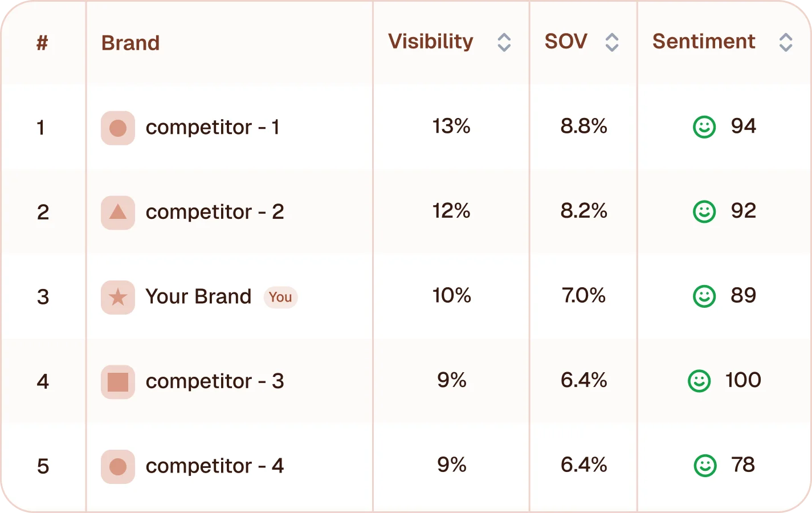Toggle Sentiment column sort arrows
The image size is (812, 513).
[786, 42]
